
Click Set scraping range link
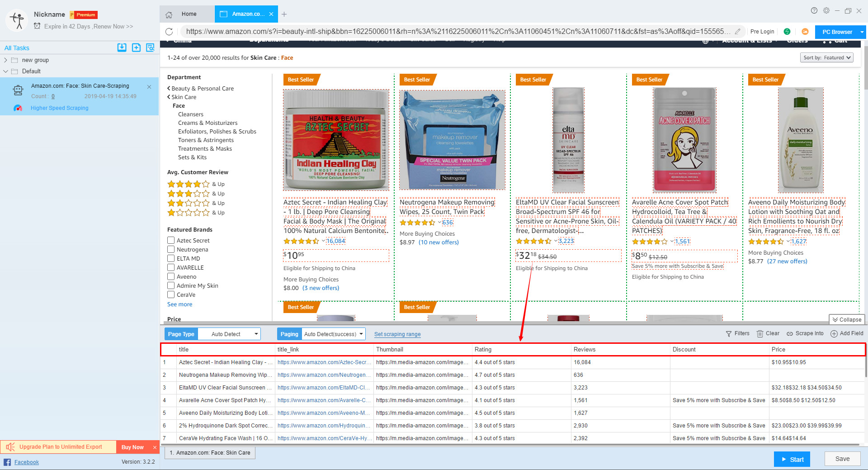(397, 334)
